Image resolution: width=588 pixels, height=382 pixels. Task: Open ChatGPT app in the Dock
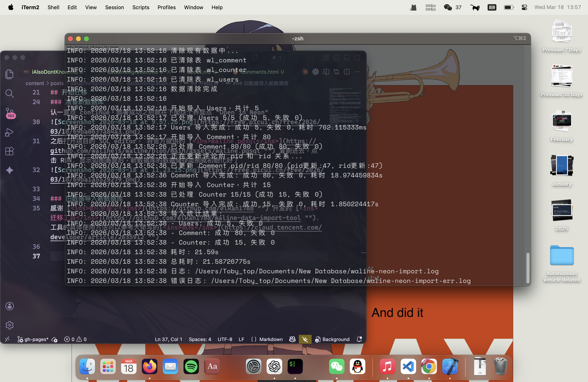point(274,366)
